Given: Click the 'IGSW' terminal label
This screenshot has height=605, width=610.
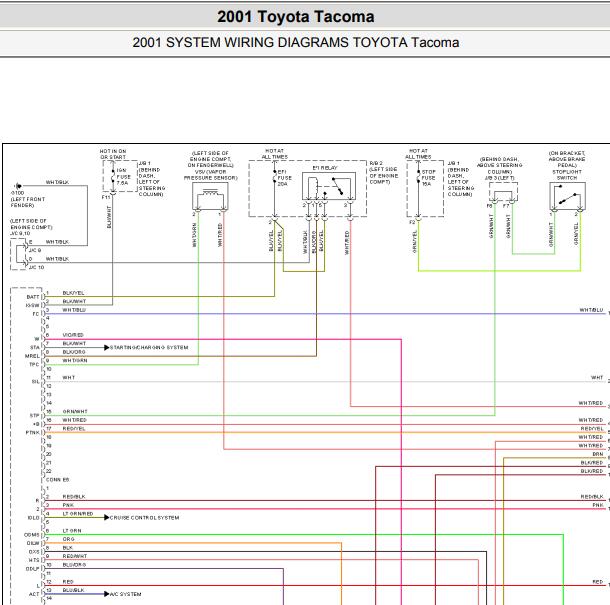Looking at the screenshot, I should tap(32, 305).
